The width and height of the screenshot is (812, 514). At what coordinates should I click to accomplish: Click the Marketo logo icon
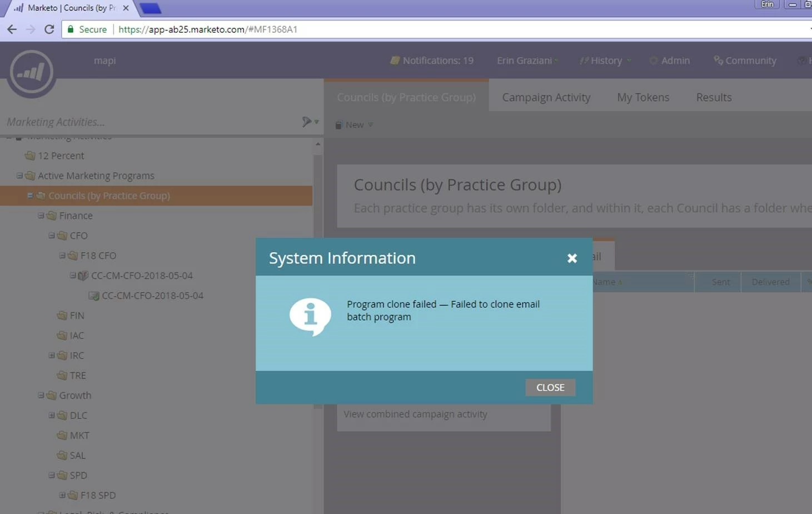[x=31, y=72]
